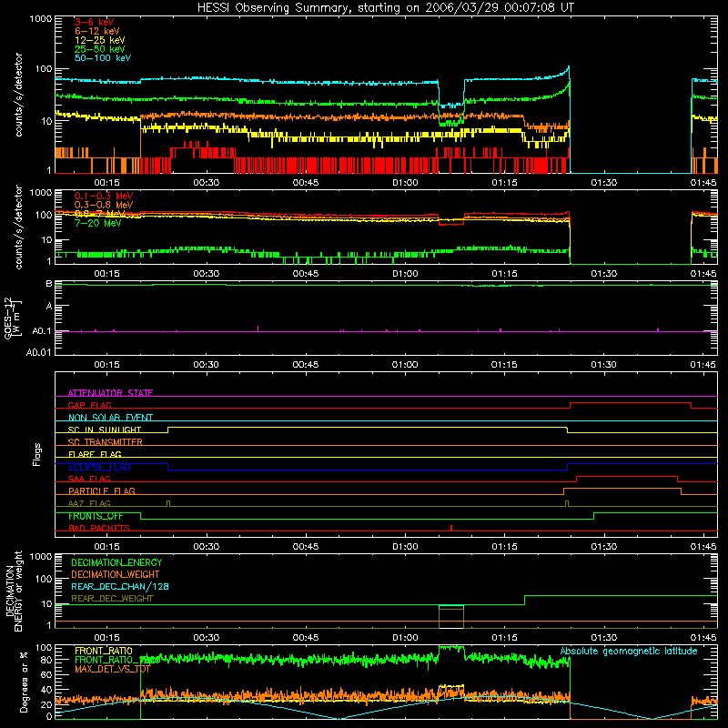Click the Absolute geomagnetic latitude label

(629, 652)
